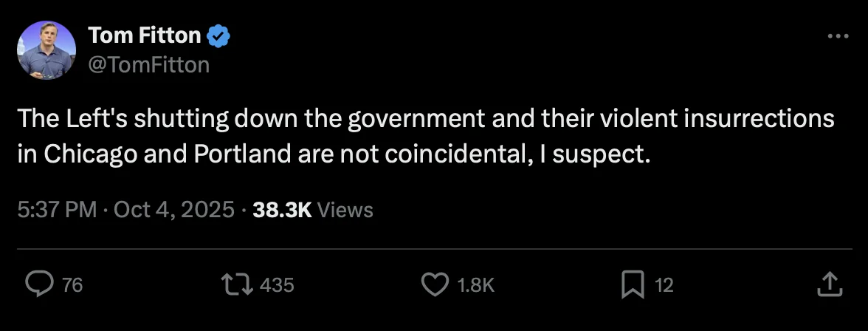The image size is (868, 331).
Task: Click the share upload arrow icon
Action: (829, 284)
